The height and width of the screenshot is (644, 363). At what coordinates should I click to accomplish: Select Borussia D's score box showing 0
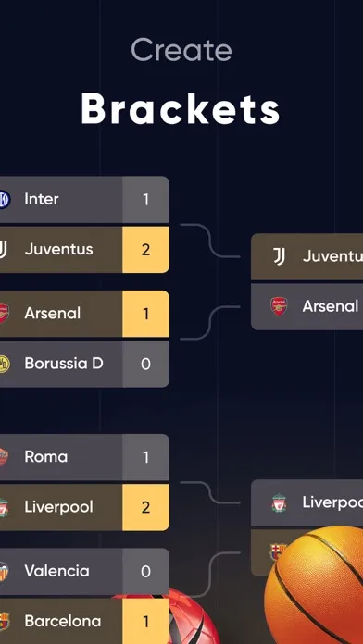tap(145, 364)
